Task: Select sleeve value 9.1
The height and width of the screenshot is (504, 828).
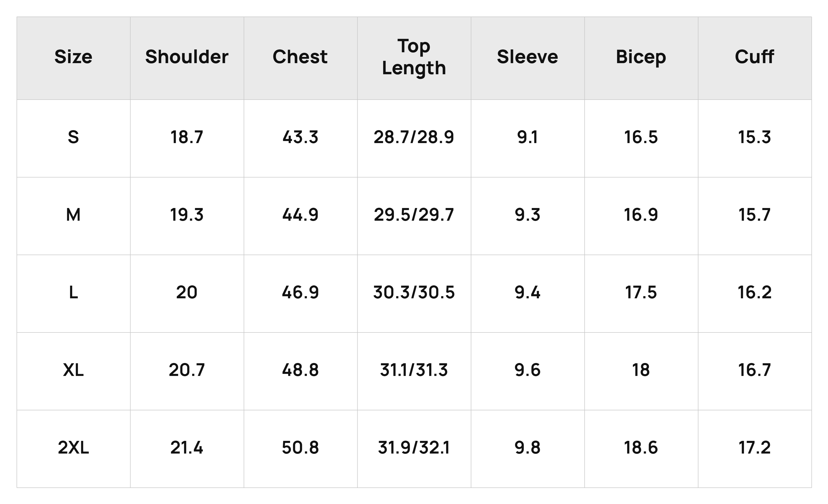Action: click(528, 137)
